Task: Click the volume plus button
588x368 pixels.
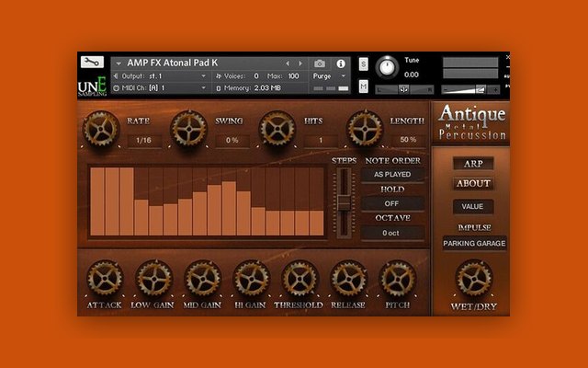Action: (496, 90)
